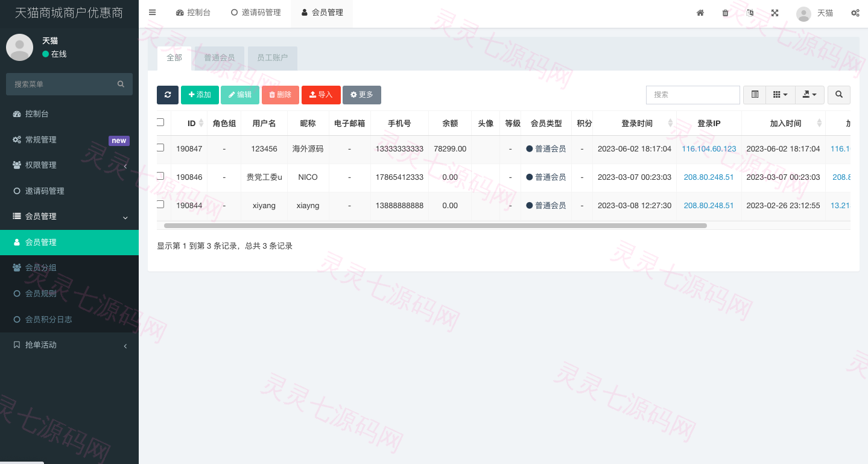Click the language switch icon in top bar
This screenshot has height=464, width=868.
pyautogui.click(x=750, y=13)
